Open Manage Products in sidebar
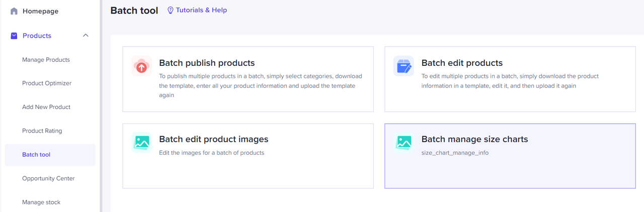Screen dimensions: 644x212 (x=46, y=60)
